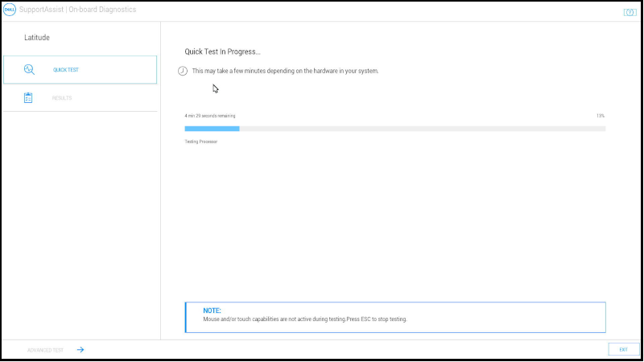Screen dimensions: 644x362
Task: Click the arrow icon next to Advanced Test
Action: coord(80,350)
